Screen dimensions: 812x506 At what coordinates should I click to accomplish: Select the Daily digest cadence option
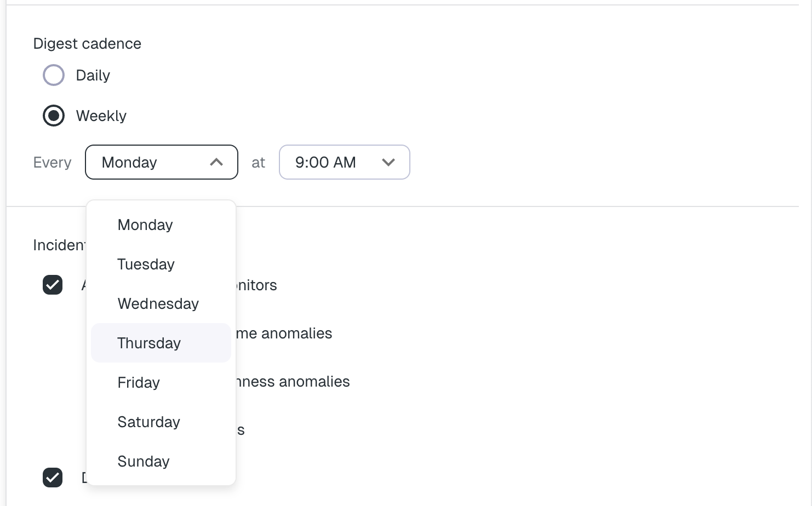[x=53, y=75]
